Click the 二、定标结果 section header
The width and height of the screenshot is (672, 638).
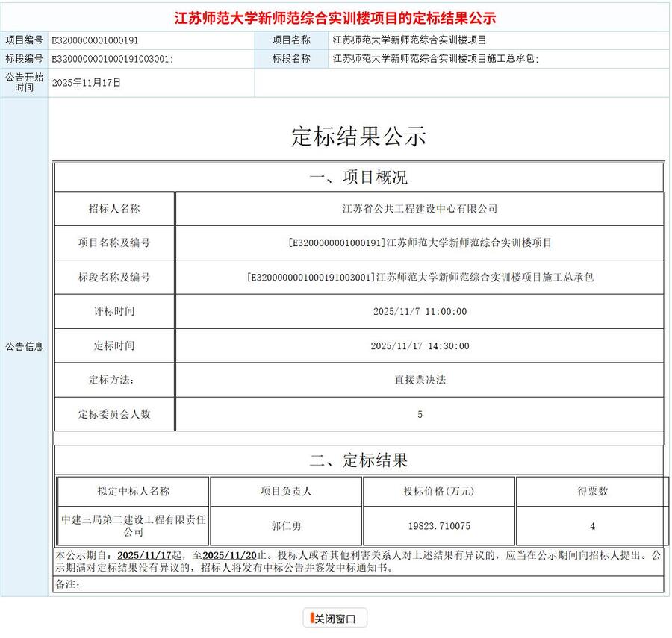[x=357, y=460]
